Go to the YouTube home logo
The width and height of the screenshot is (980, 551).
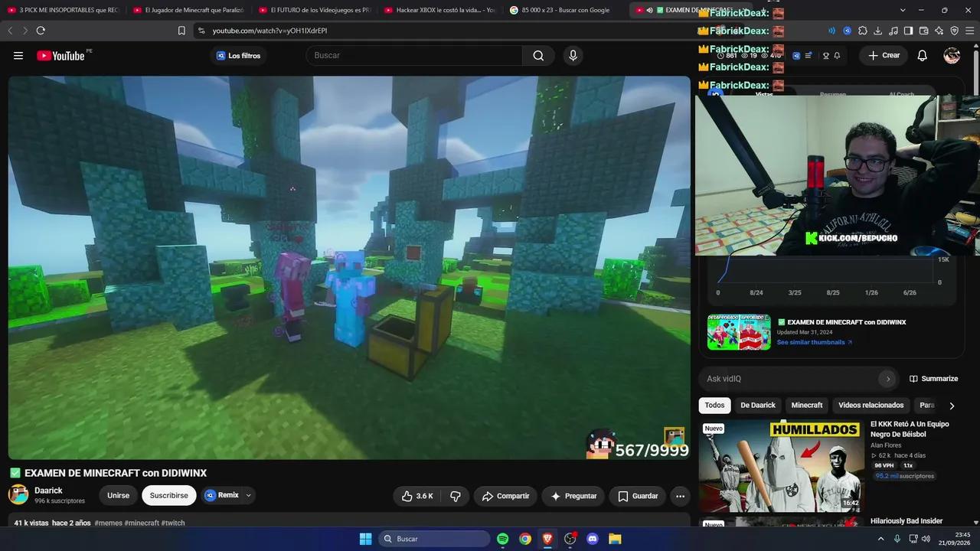tap(60, 55)
